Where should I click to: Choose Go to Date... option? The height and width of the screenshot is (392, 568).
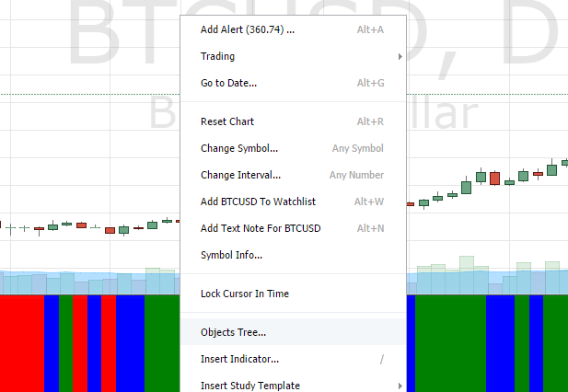(x=293, y=83)
